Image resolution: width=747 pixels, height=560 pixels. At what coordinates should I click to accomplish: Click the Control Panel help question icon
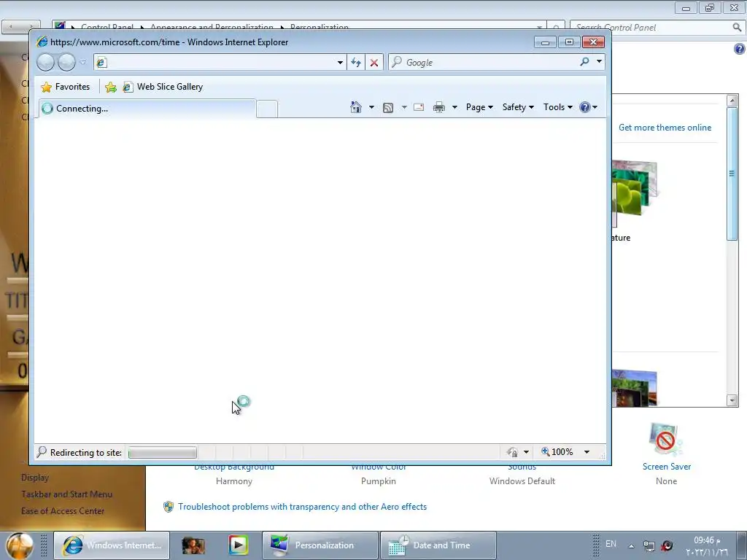click(740, 49)
